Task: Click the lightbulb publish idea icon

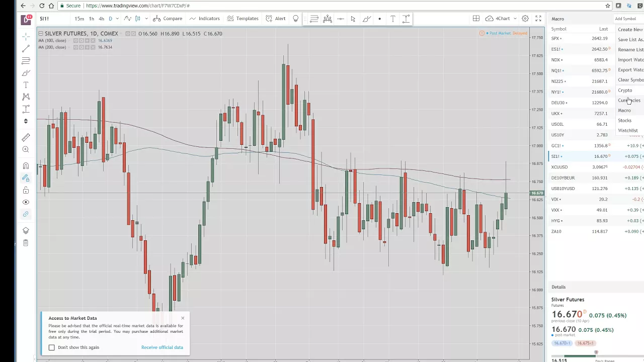Action: pyautogui.click(x=296, y=19)
